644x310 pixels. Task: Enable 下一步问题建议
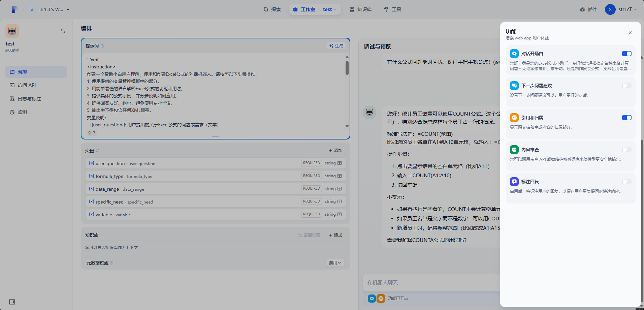[627, 86]
